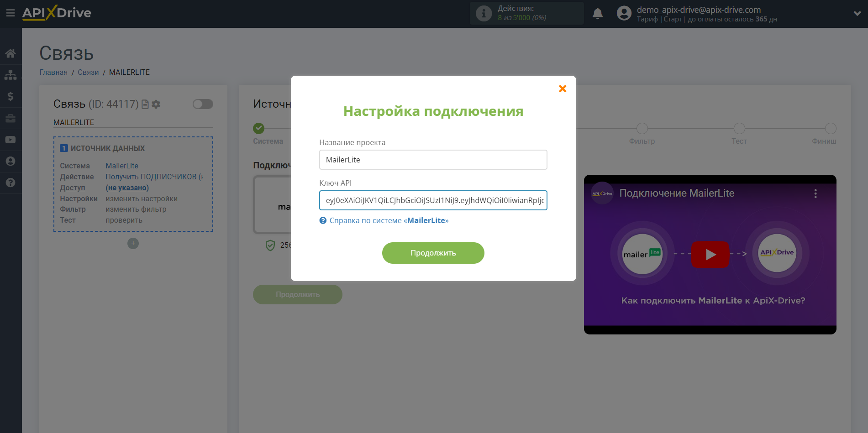
Task: Open the notifications bell
Action: coord(598,13)
